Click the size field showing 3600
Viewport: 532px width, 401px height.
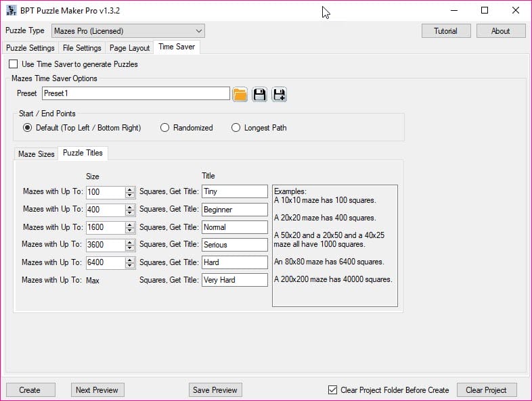[x=106, y=245]
